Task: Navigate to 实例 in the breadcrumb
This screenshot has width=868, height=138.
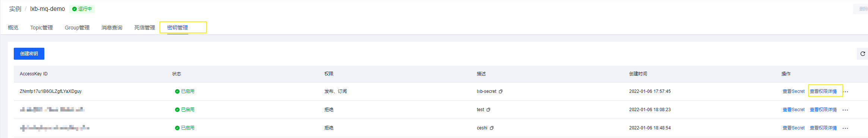Action: (15, 9)
